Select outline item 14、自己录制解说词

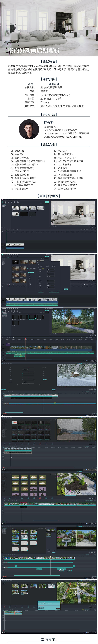[64, 154]
